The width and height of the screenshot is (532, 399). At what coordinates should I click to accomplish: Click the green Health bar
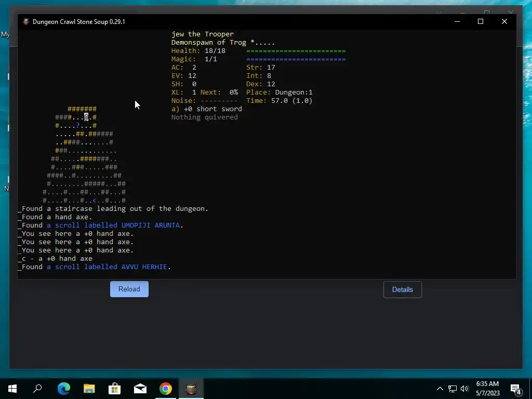pos(296,51)
